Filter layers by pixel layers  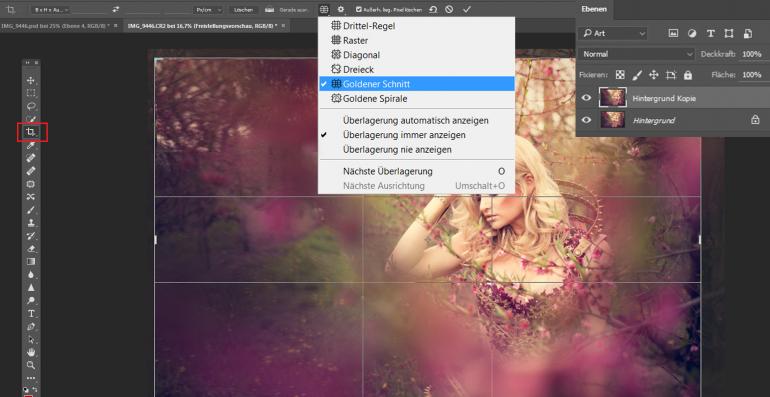click(673, 33)
